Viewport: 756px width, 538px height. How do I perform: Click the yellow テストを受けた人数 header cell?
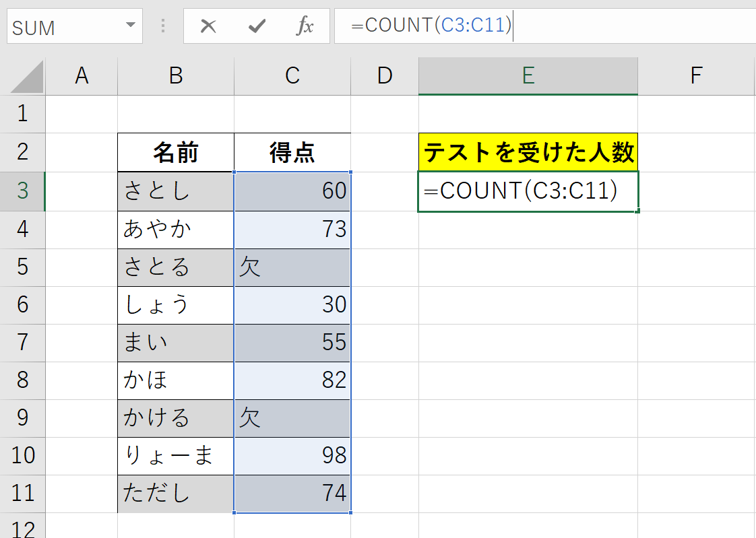[x=528, y=153]
